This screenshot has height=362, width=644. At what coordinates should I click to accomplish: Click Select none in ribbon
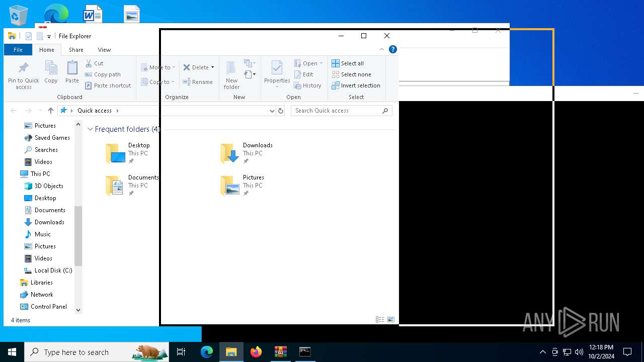tap(351, 74)
